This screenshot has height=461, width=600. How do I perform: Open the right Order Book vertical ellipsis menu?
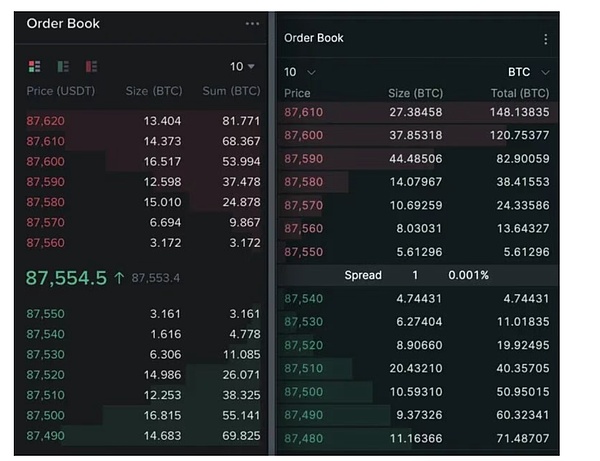tap(545, 39)
